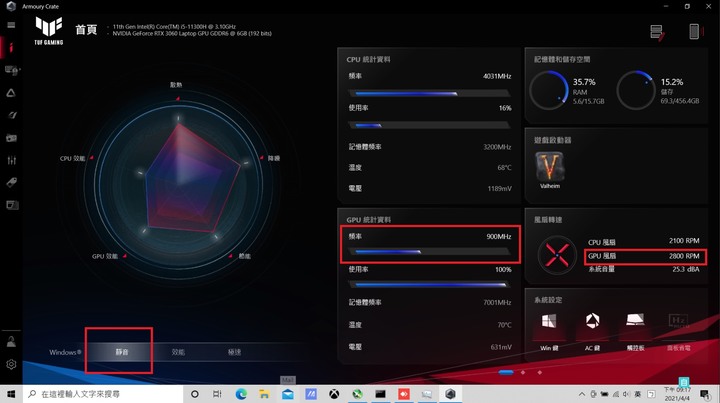Open the tuning sliders icon in sidebar
Image resolution: width=720 pixels, height=403 pixels.
11,160
